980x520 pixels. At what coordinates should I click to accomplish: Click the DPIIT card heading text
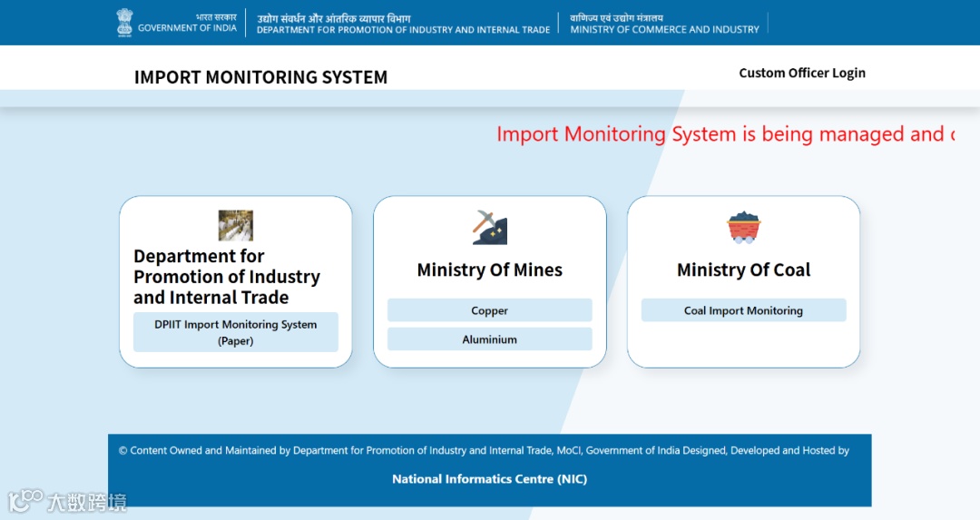[227, 276]
